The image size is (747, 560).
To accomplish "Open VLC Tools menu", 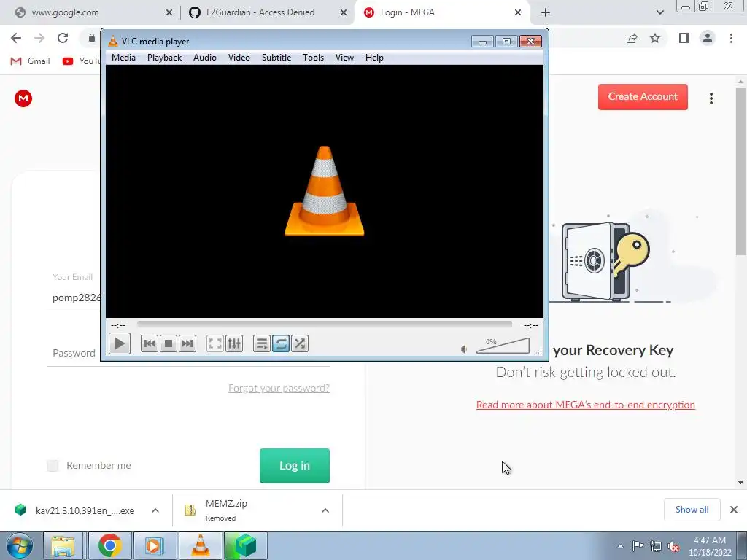I will tap(313, 58).
